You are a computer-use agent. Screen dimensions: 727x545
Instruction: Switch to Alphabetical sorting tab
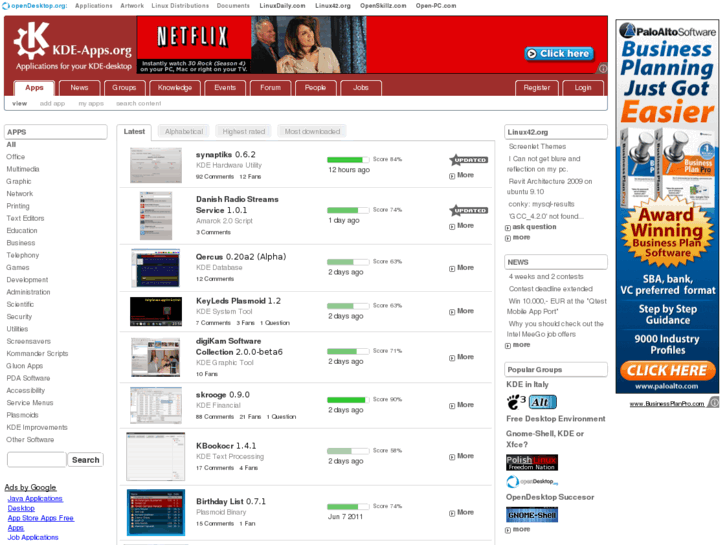pos(184,132)
